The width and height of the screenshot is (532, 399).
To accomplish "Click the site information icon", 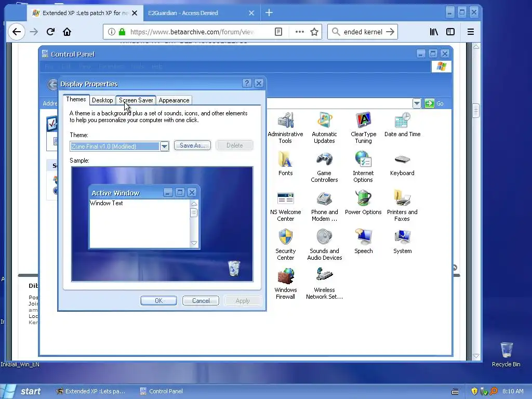I will pyautogui.click(x=111, y=32).
